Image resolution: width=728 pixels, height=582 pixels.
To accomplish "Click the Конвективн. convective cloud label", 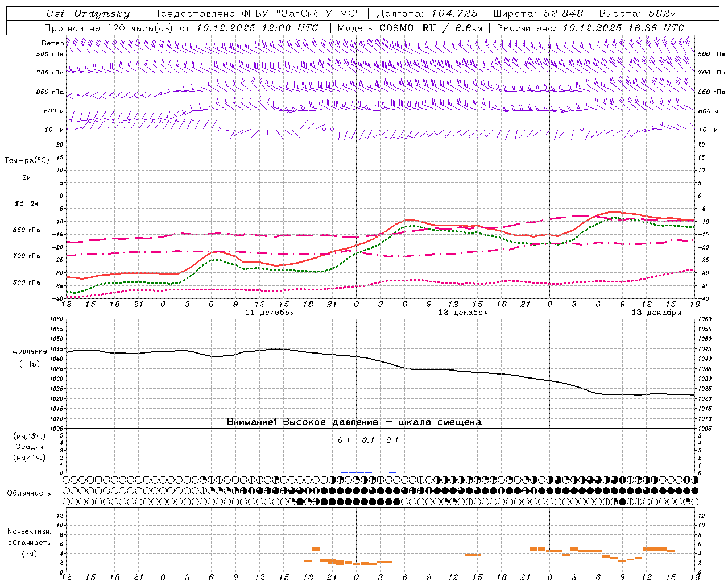I will [29, 531].
